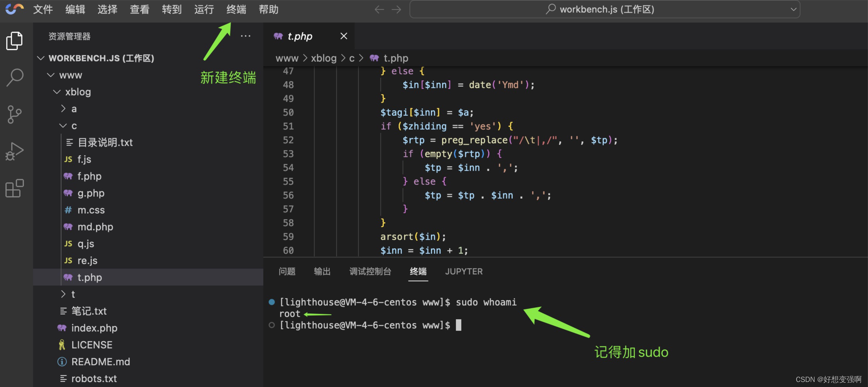
Task: Click the c breadcrumb segment
Action: click(352, 58)
